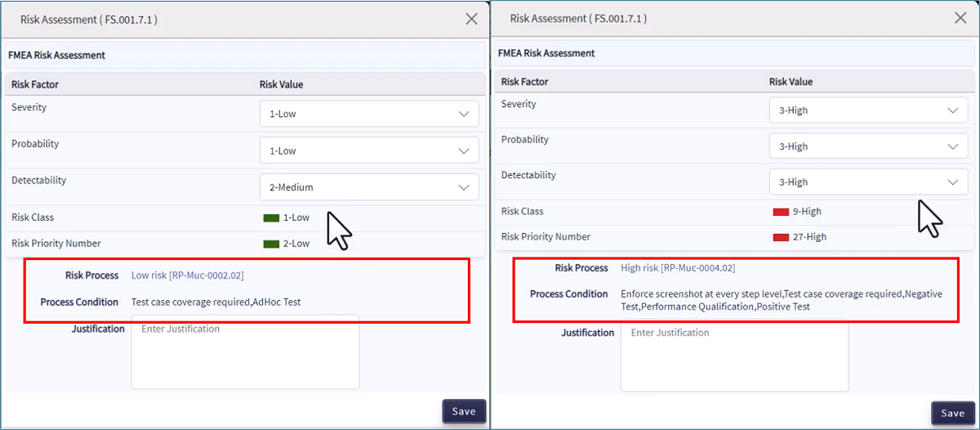
Task: Click the green swatch beside 2-Low priority number
Action: click(271, 244)
